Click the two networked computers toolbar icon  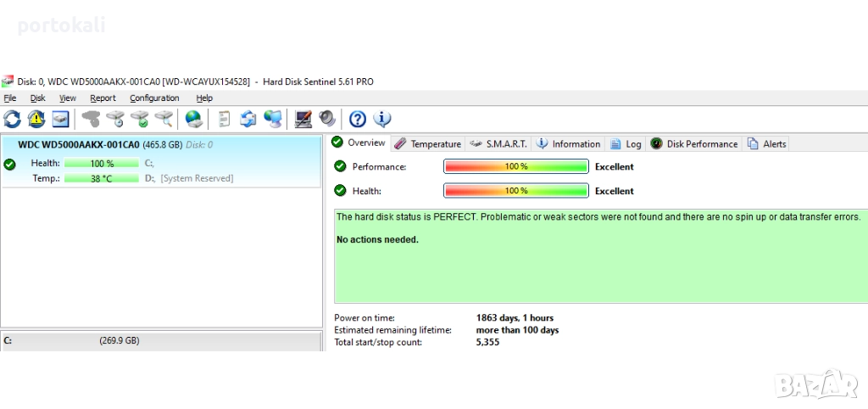click(273, 119)
